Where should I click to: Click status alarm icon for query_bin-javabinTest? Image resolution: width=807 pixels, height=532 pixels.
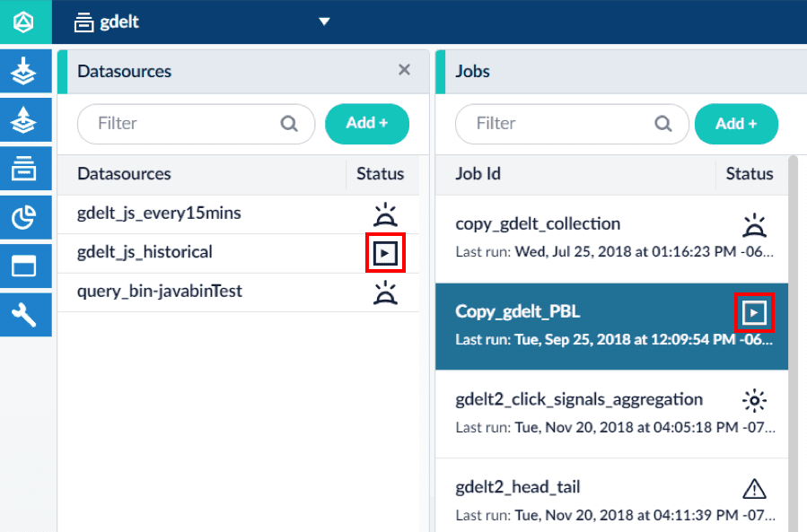point(385,292)
